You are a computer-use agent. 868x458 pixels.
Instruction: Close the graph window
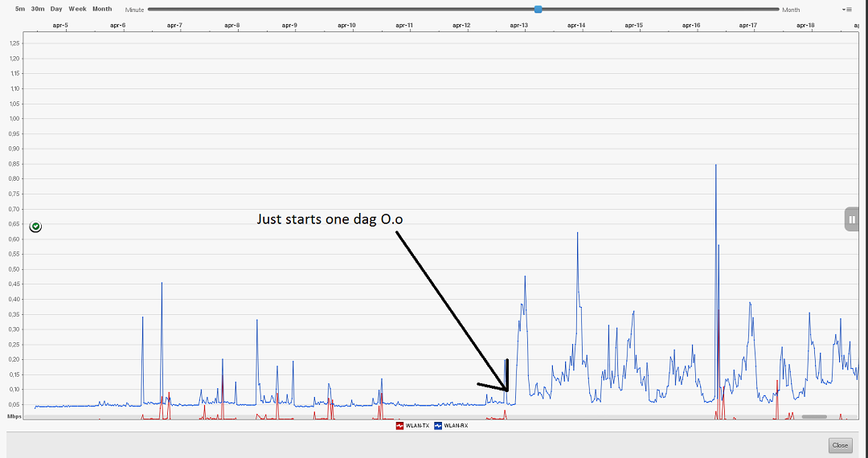pos(840,445)
